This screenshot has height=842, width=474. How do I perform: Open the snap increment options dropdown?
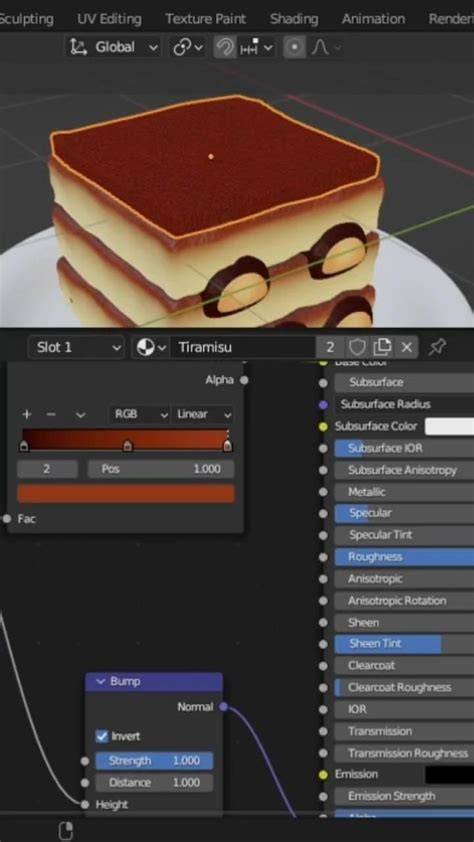256,47
